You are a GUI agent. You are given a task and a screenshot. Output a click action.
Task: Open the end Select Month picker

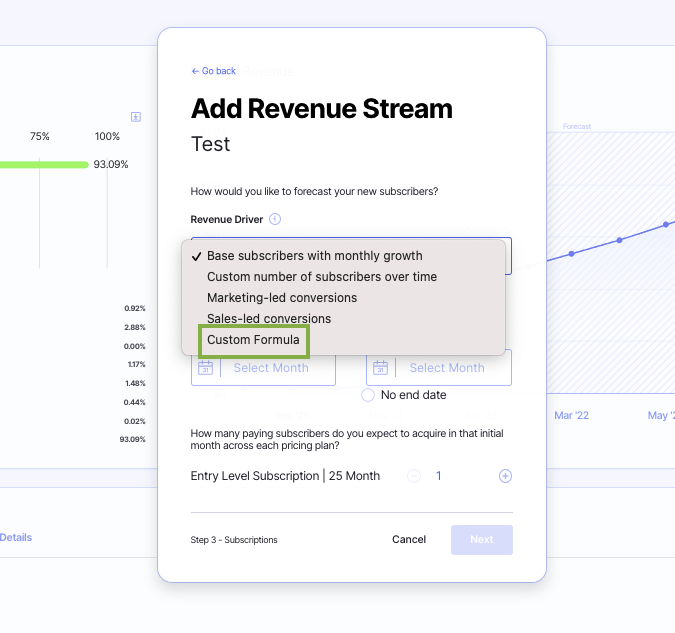[x=446, y=368]
